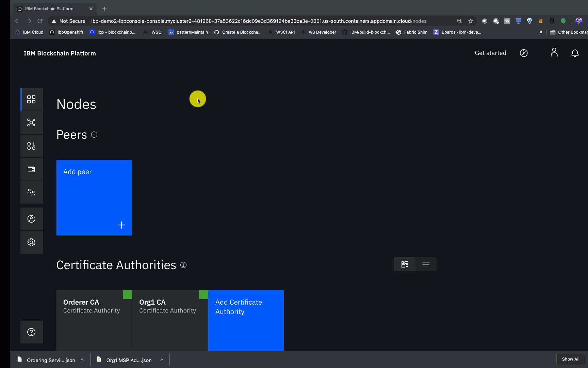
Task: Open the IBM Cloud bookmark
Action: coord(29,32)
